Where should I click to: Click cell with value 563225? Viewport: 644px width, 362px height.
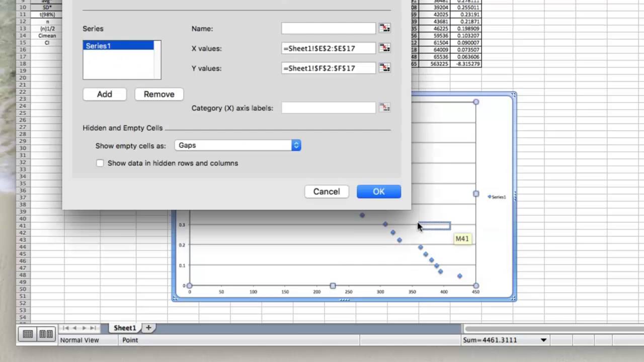point(435,64)
